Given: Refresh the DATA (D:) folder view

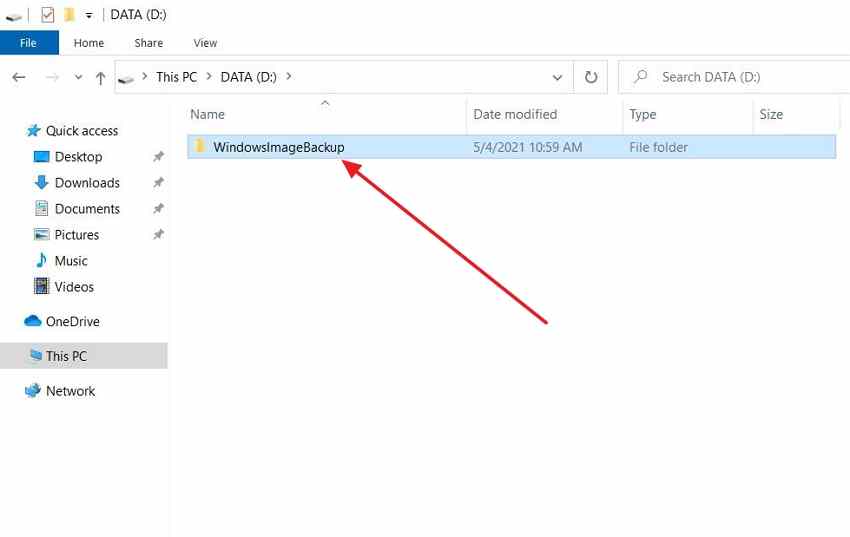Looking at the screenshot, I should 591,77.
